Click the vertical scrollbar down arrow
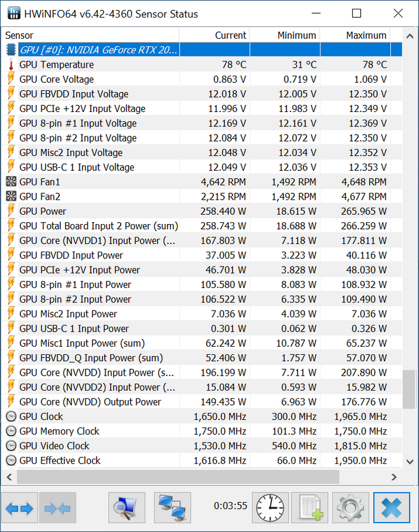Screen dimensions: 419x532 point(410,461)
